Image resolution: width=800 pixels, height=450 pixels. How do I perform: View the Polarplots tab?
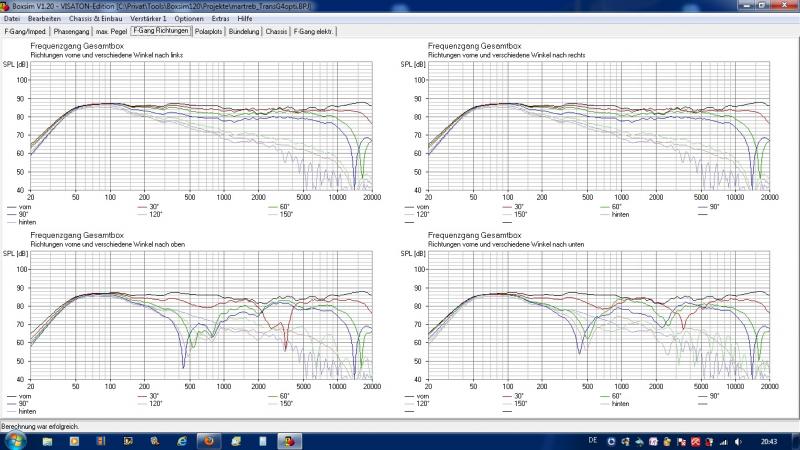pyautogui.click(x=208, y=31)
